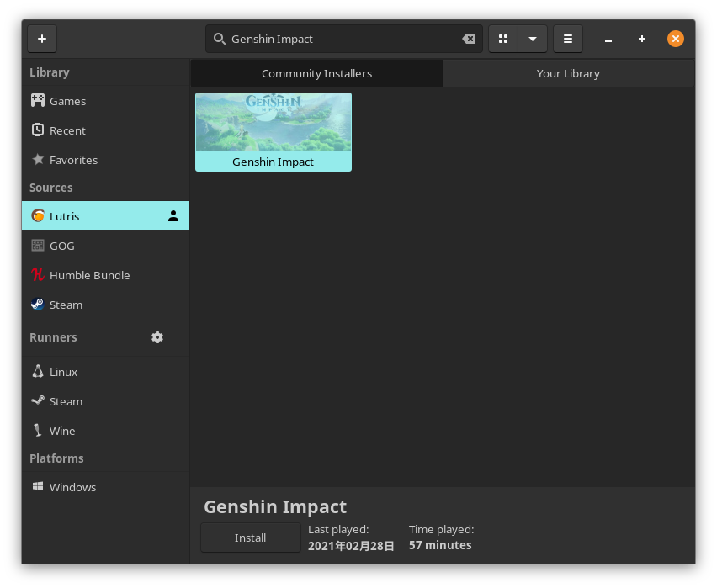The height and width of the screenshot is (588, 717).
Task: Click the Favorites star icon
Action: pyautogui.click(x=38, y=159)
